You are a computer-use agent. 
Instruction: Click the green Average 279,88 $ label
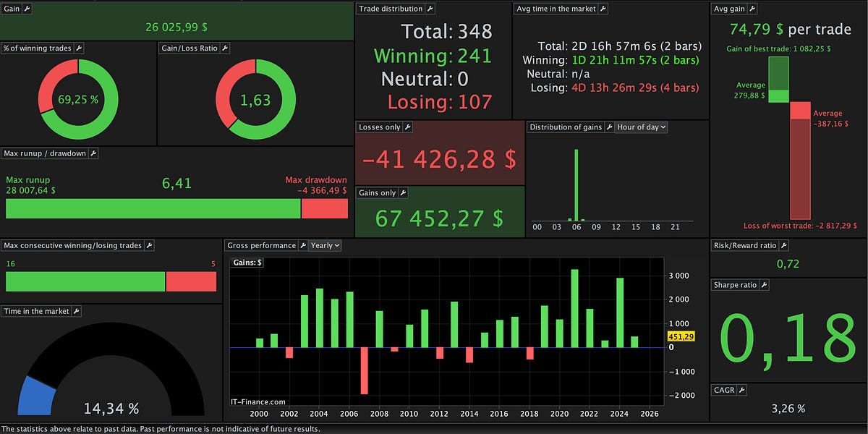pyautogui.click(x=751, y=90)
